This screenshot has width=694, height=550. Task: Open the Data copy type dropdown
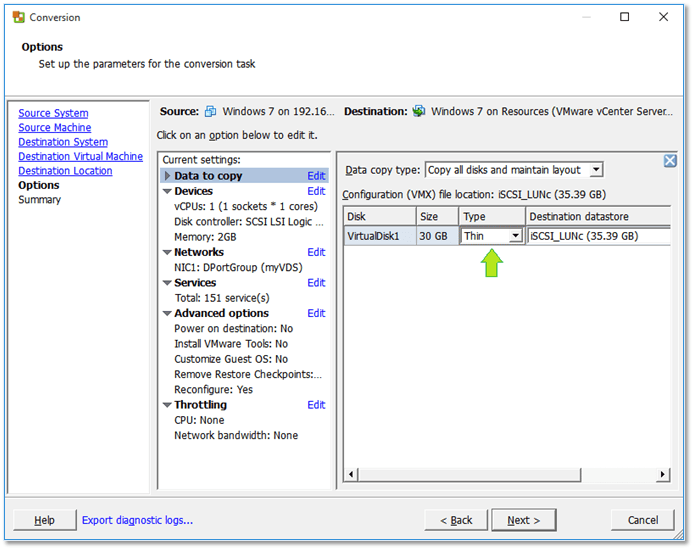[x=596, y=170]
